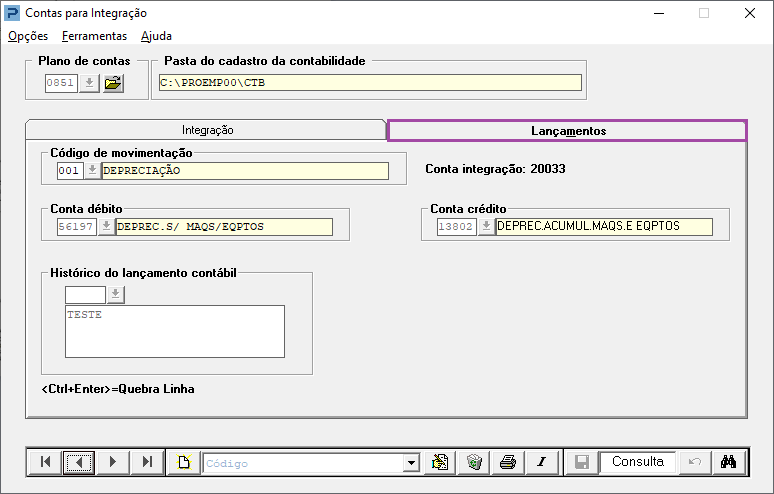This screenshot has width=774, height=494.
Task: Create new record with blank page icon
Action: (x=184, y=462)
